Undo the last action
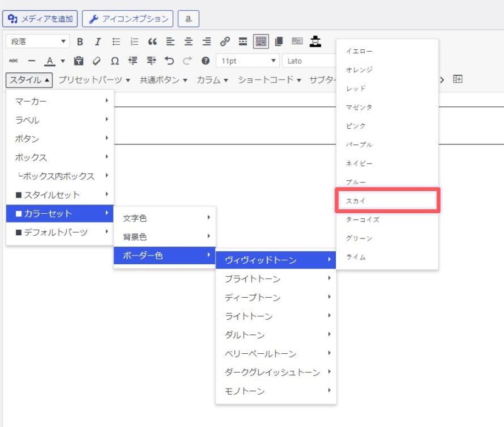Image resolution: width=504 pixels, height=427 pixels. point(169,61)
